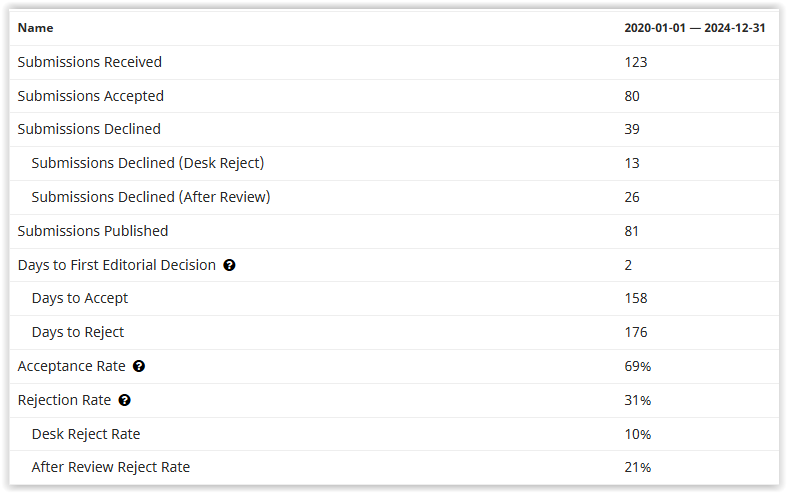
Task: Click the Submissions Published row label
Action: 93,231
